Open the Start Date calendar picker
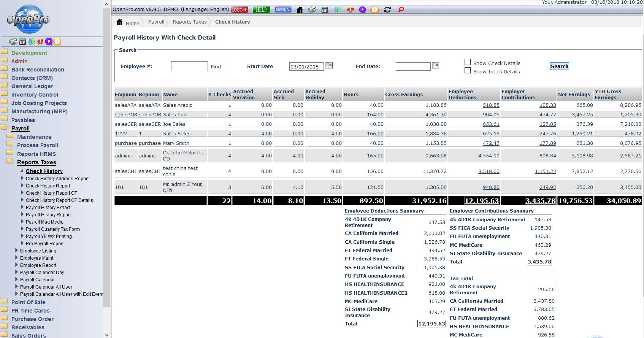Viewport: 644px width, 338px height. tap(329, 65)
